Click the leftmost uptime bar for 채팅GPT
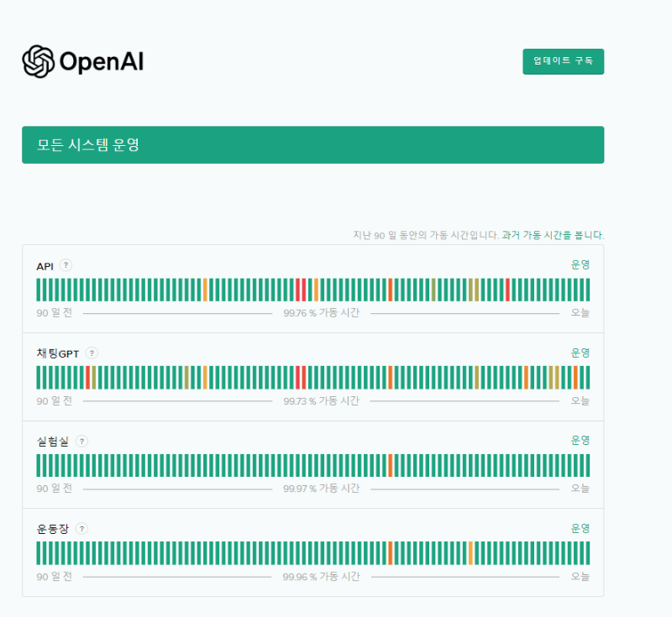This screenshot has width=672, height=617. tap(37, 377)
